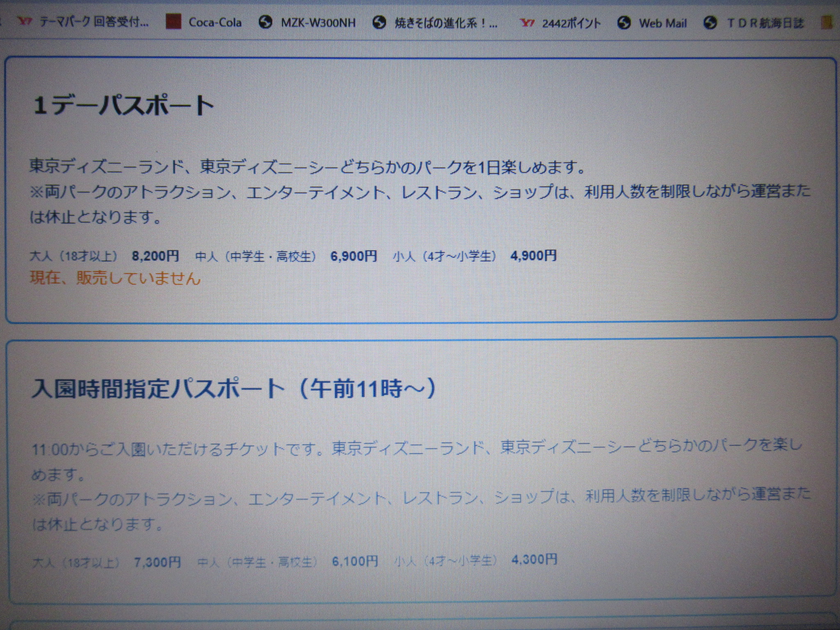Screen dimensions: 840x630
Task: Click the Yahoo icon beside テーマパーク bookmark
Action: (x=25, y=22)
